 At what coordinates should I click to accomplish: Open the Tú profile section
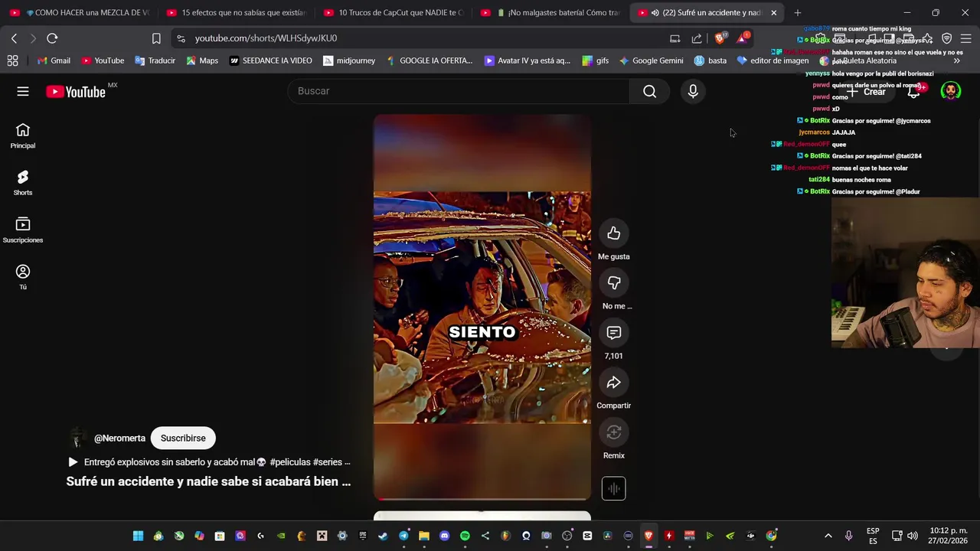23,277
